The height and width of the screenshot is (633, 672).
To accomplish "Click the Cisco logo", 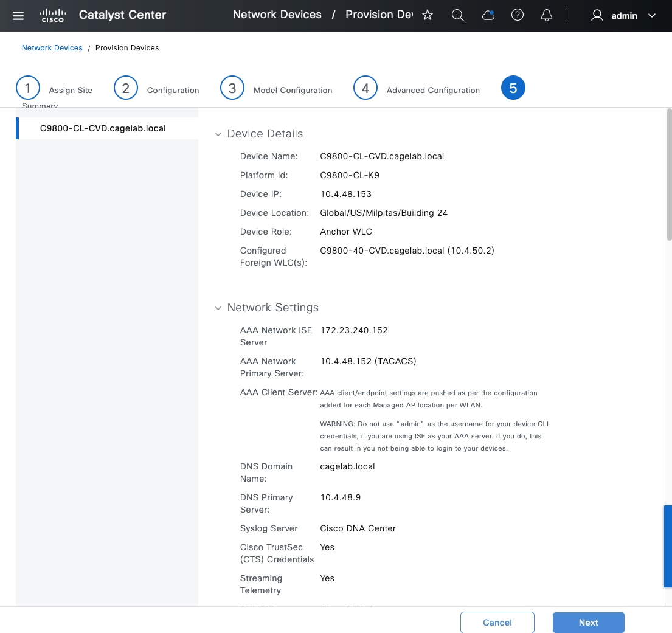I will pyautogui.click(x=53, y=16).
